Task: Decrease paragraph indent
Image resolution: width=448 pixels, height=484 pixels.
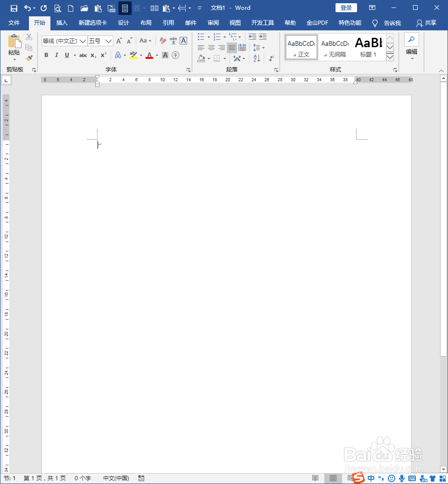Action: click(x=252, y=37)
